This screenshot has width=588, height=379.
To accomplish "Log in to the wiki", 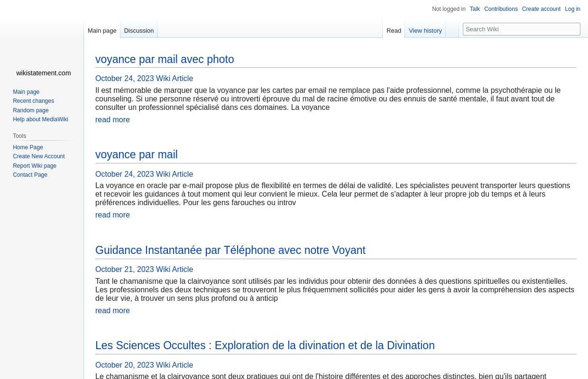I will click(x=572, y=9).
